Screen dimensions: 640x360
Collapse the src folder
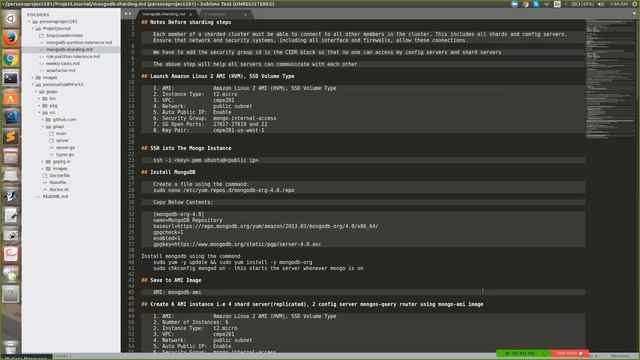40,112
